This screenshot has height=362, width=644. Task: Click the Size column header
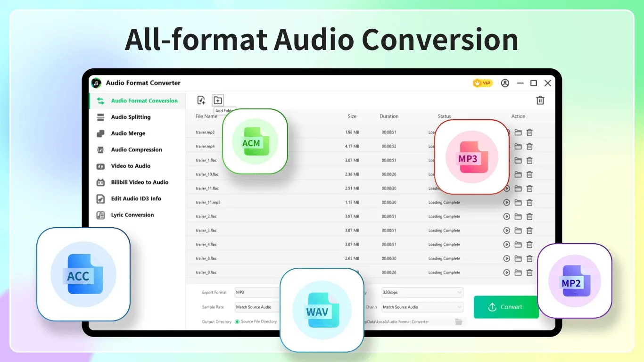click(352, 116)
